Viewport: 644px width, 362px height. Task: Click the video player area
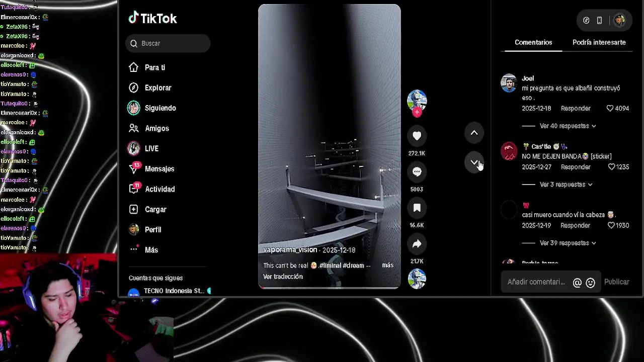coord(330,146)
